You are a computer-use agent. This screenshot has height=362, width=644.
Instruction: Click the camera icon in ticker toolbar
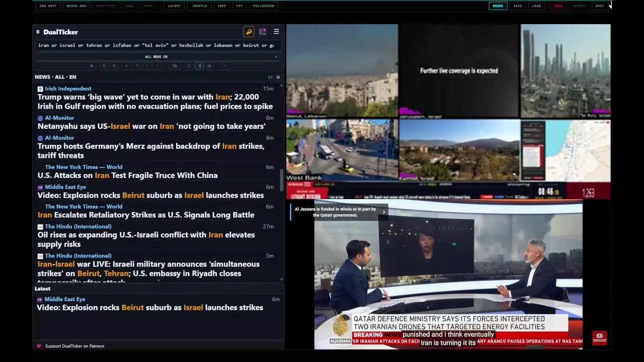coord(209,66)
